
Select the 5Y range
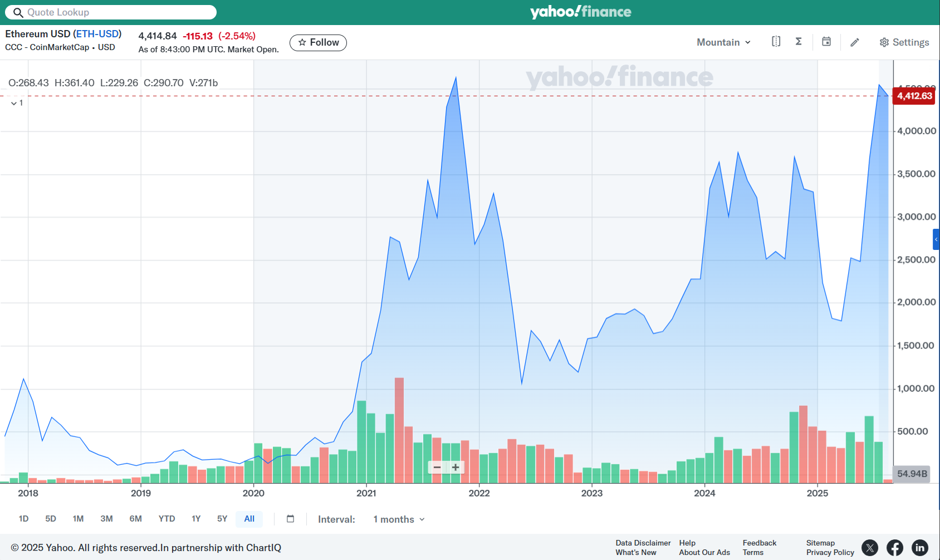pos(222,519)
